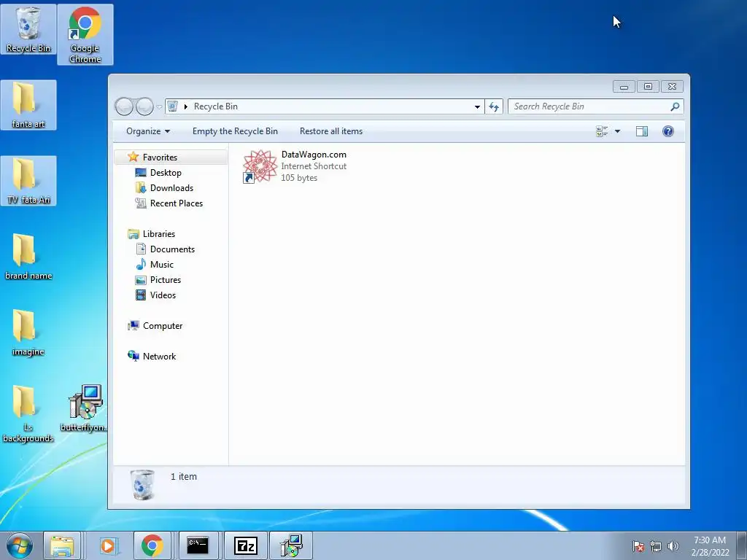Close the Recycle Bin window
Screen dimensions: 747x560
tap(672, 87)
